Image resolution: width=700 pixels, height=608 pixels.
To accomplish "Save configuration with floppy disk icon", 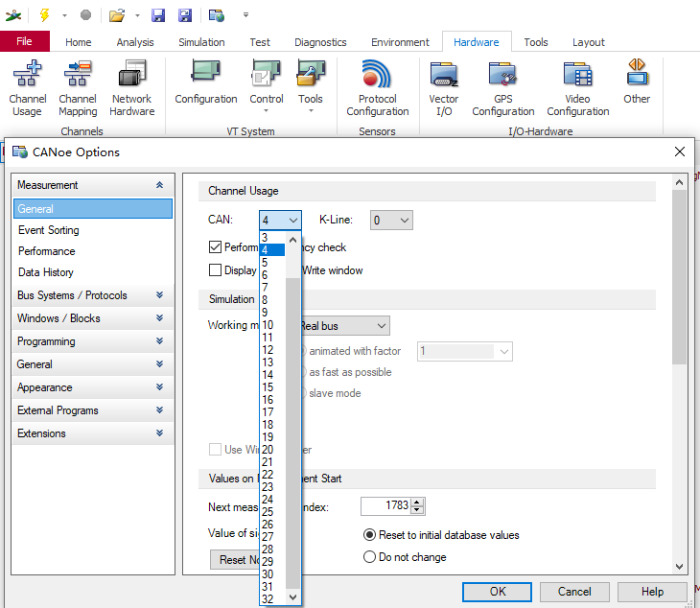I will (x=158, y=15).
